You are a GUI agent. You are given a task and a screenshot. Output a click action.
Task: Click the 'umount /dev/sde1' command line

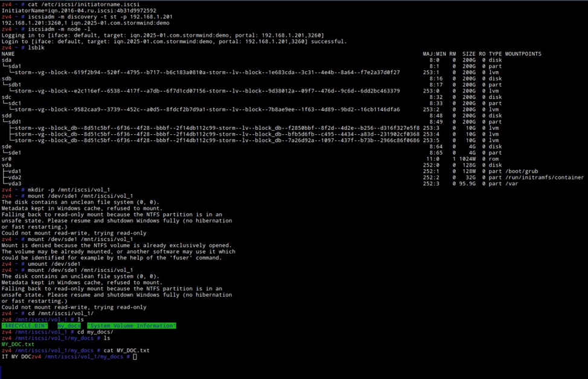point(54,264)
